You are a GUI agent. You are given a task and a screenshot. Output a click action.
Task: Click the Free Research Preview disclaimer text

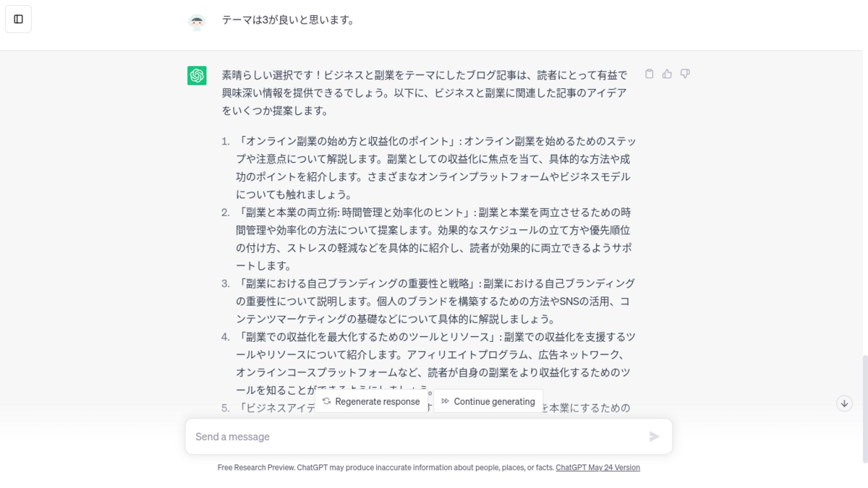(x=386, y=468)
